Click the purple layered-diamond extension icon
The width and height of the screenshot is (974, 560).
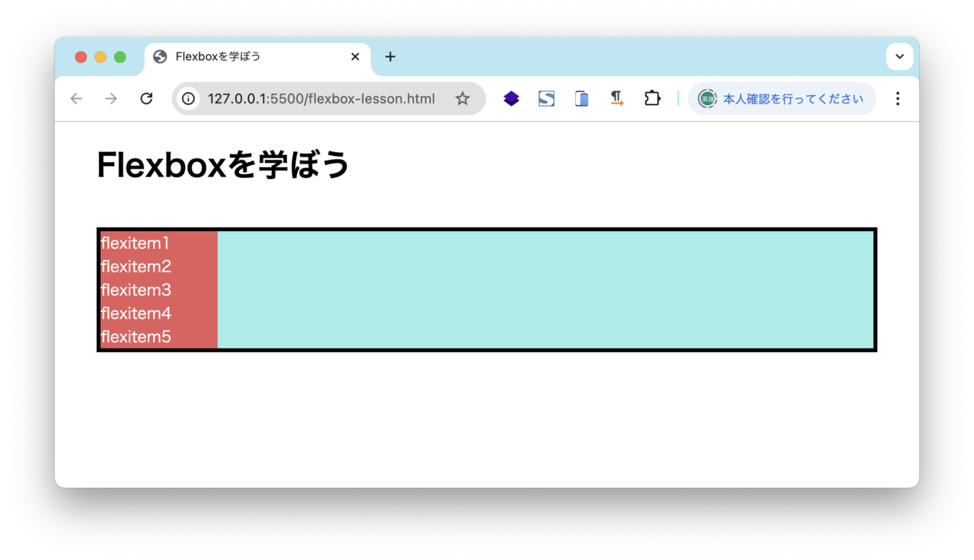[511, 97]
